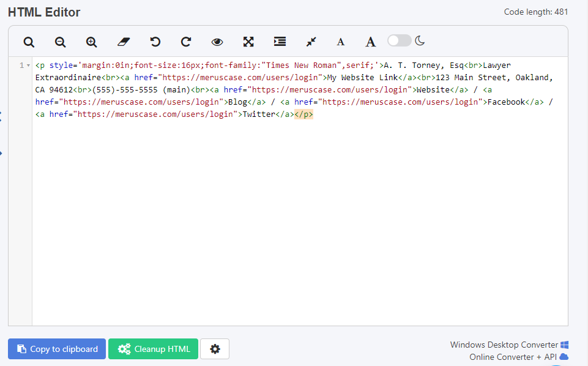Click Copy to clipboard
The image size is (588, 366).
[56, 349]
